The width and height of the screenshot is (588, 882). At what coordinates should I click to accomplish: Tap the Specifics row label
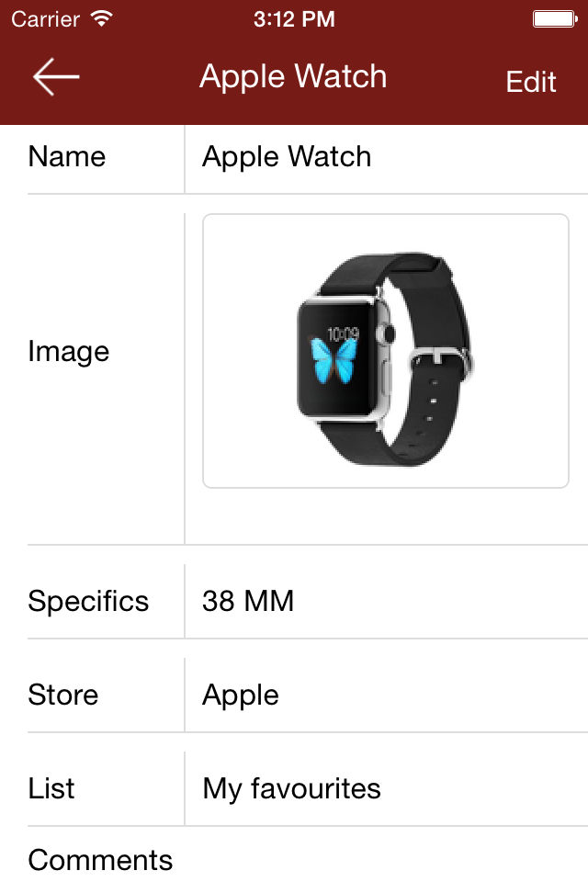(88, 602)
